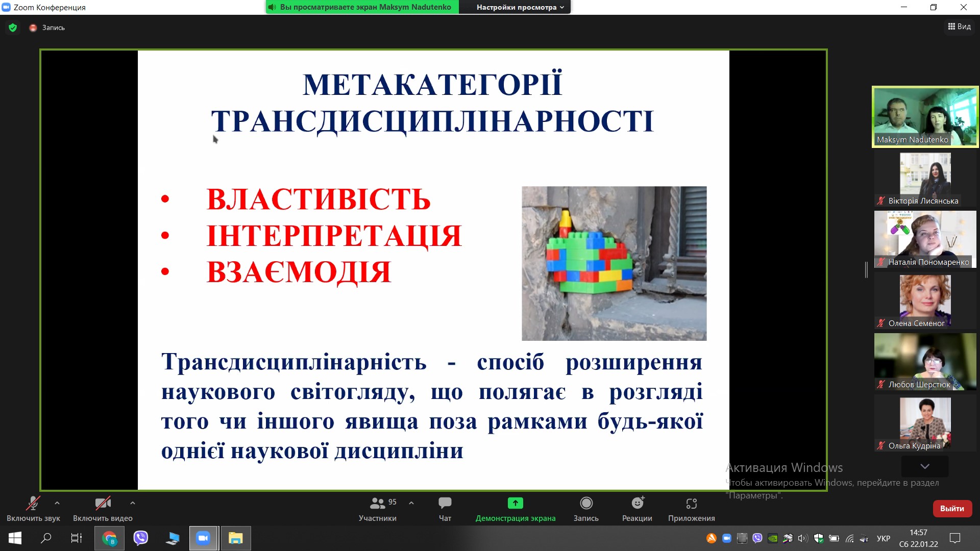Open Приложения apps panel

coord(692,509)
